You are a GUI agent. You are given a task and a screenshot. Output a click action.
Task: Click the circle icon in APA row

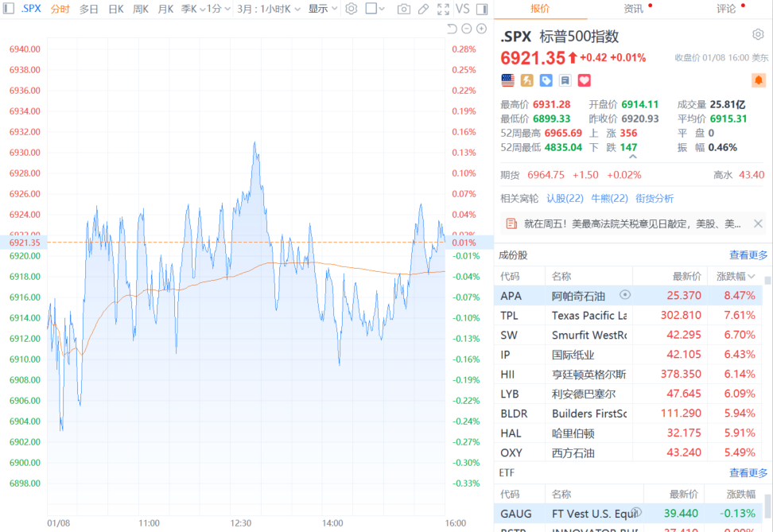point(624,295)
